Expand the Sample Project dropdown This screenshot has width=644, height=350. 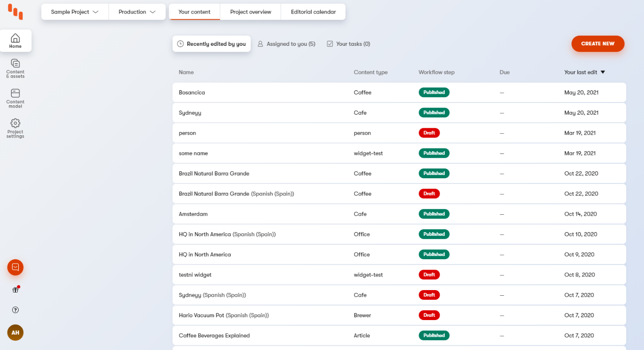pos(75,12)
